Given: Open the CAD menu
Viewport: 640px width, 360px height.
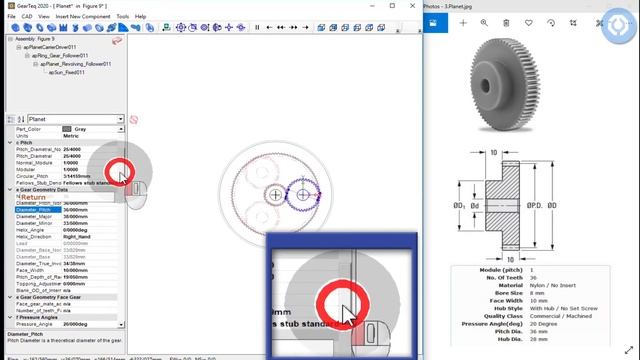Looking at the screenshot, I should point(27,17).
